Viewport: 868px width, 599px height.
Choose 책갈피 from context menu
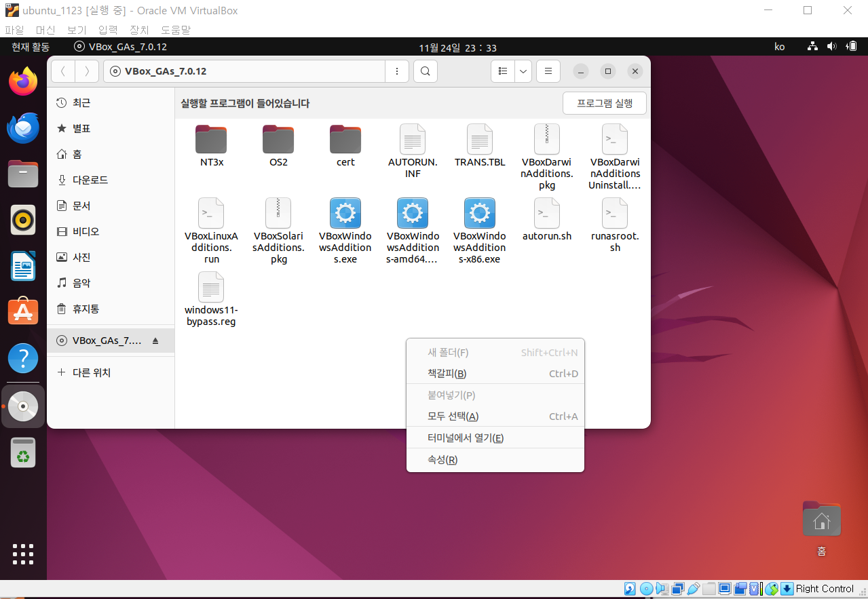pos(495,374)
